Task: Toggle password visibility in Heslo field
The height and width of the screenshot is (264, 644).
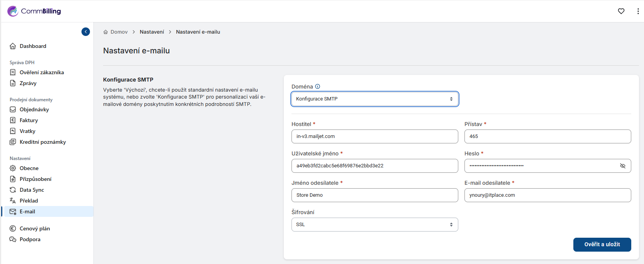Action: (622, 166)
